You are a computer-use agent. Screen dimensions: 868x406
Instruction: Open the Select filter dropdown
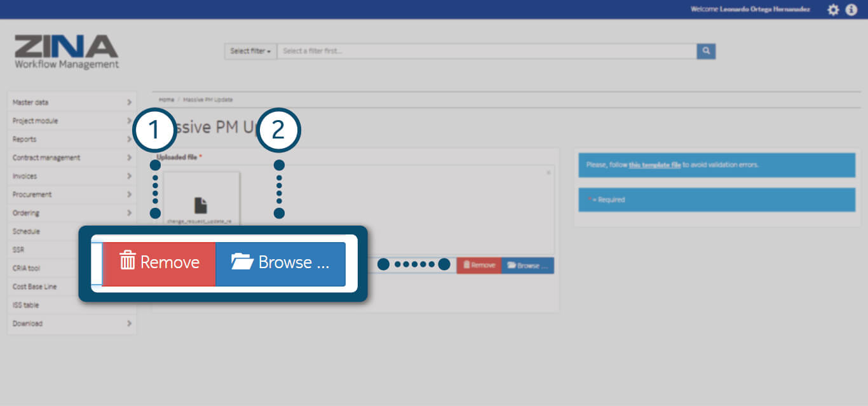(x=250, y=51)
